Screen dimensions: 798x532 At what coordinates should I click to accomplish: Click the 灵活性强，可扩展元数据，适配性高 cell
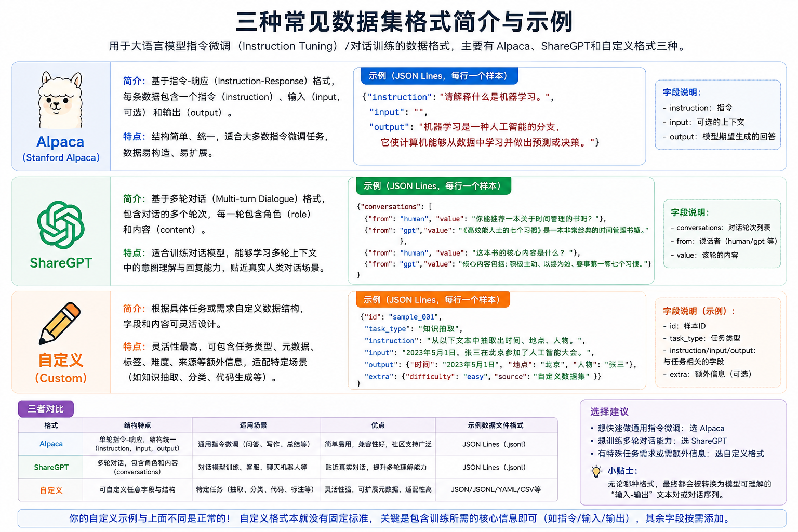point(378,489)
